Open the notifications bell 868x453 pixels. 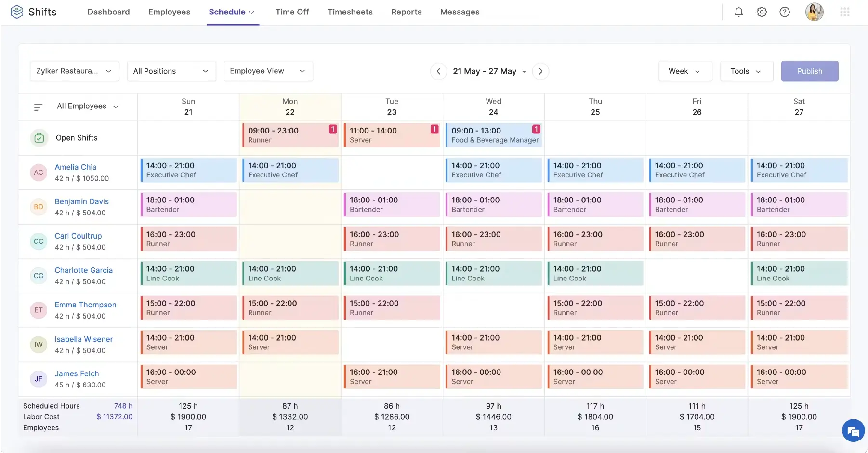tap(738, 12)
